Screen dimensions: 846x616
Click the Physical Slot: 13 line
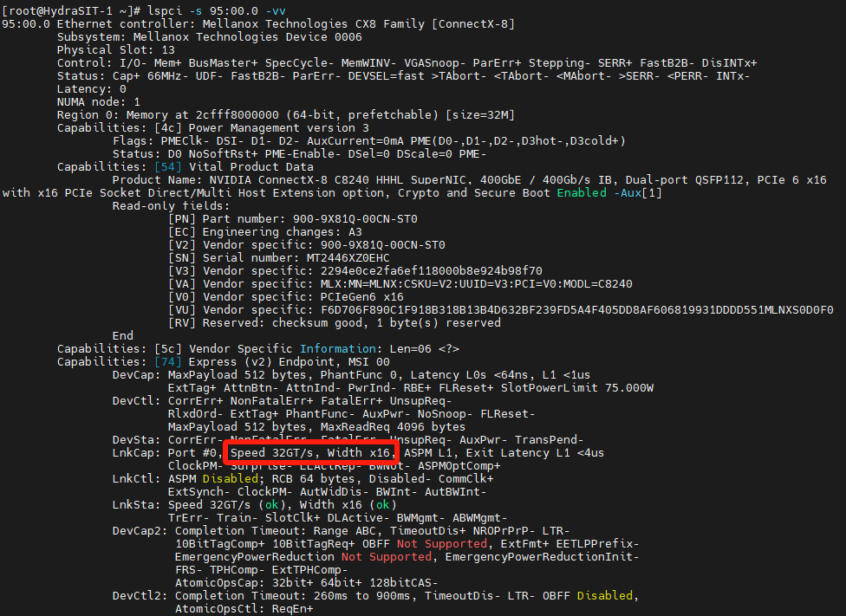[115, 49]
